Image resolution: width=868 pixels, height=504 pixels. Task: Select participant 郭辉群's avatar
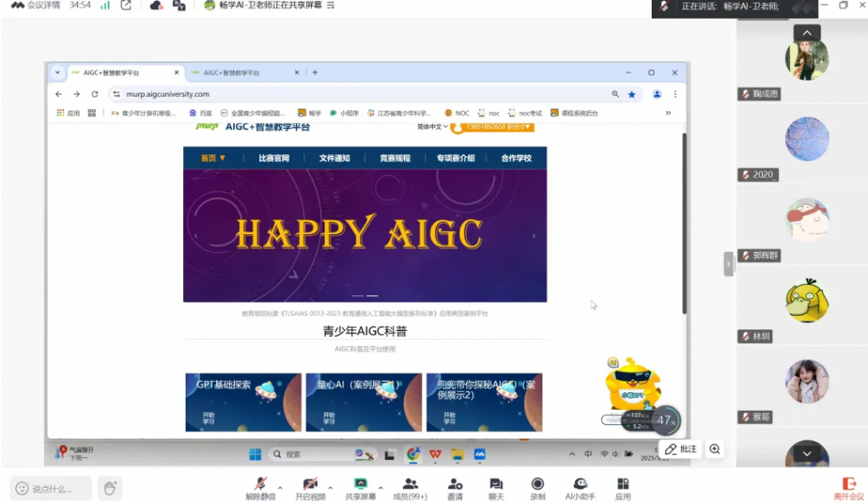pos(807,219)
